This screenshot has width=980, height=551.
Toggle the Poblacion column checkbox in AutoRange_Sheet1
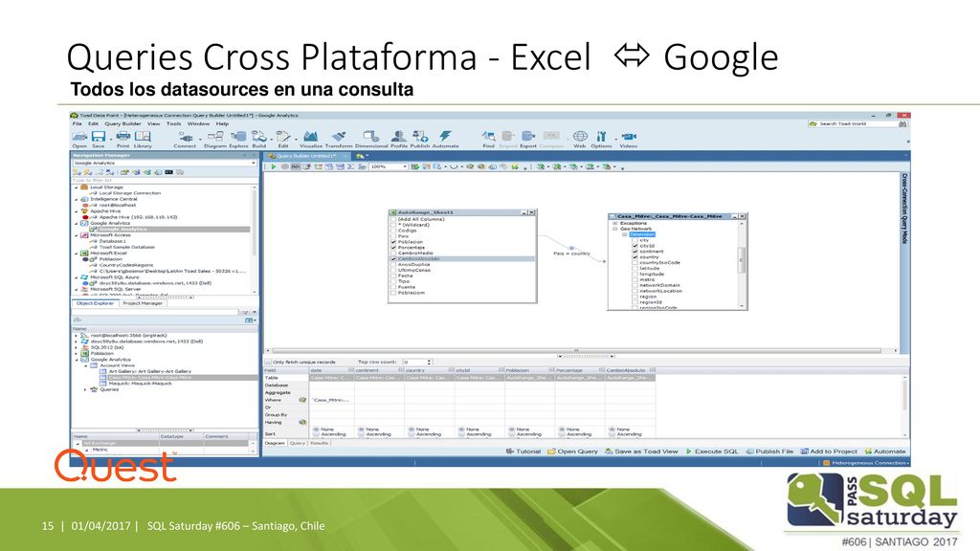click(393, 242)
